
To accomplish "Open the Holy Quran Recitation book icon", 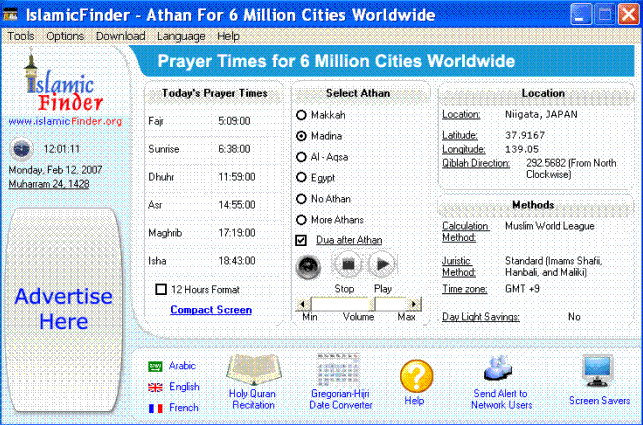I will pos(253,370).
